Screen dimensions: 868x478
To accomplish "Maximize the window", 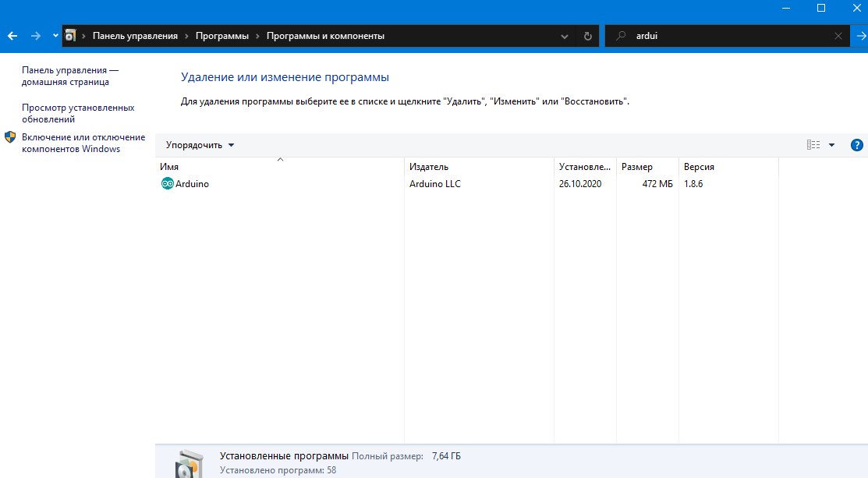I will pos(821,8).
